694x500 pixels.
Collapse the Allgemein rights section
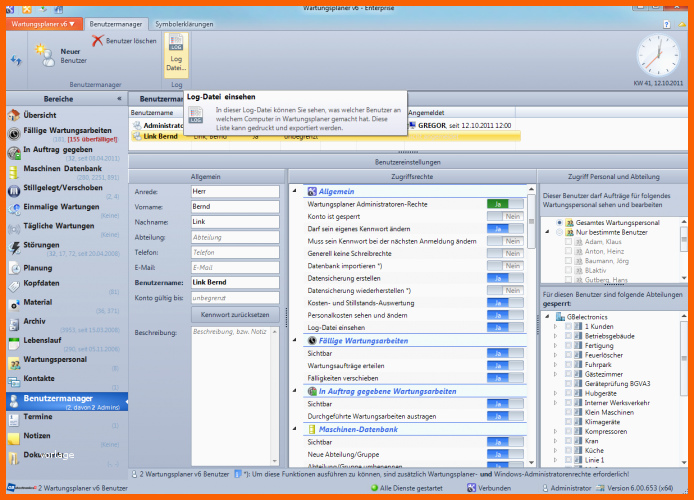295,191
